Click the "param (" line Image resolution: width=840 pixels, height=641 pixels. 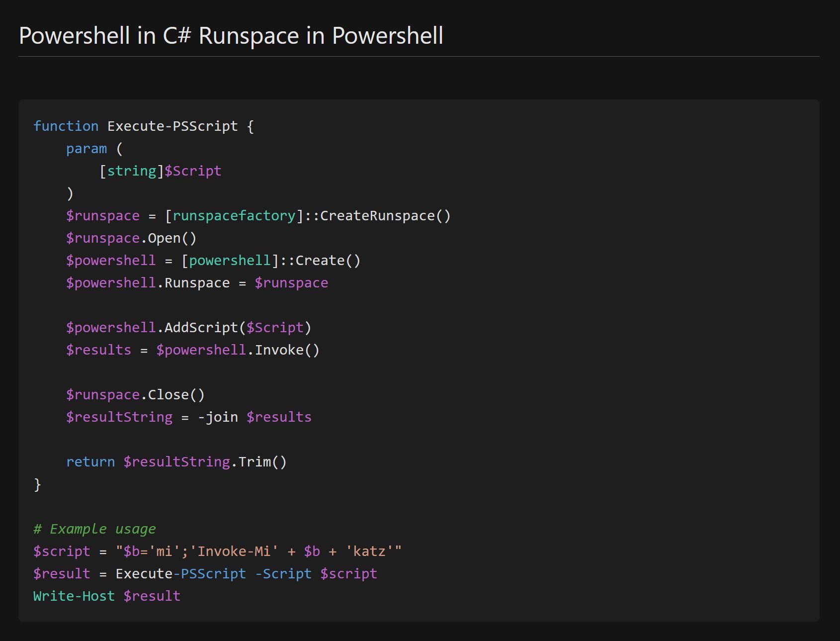(x=94, y=149)
